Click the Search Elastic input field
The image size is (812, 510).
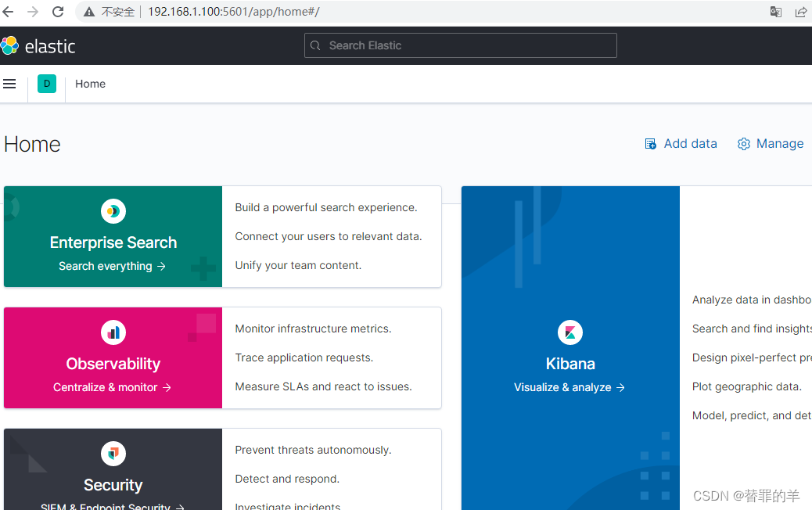(461, 45)
